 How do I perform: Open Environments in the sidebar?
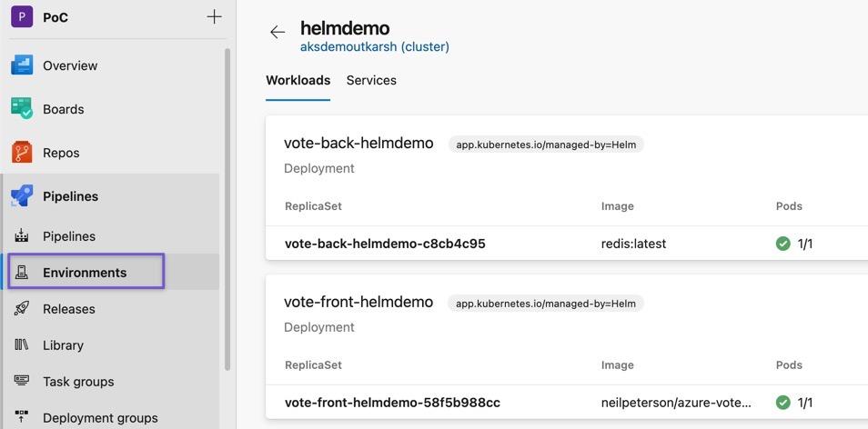[x=85, y=273]
